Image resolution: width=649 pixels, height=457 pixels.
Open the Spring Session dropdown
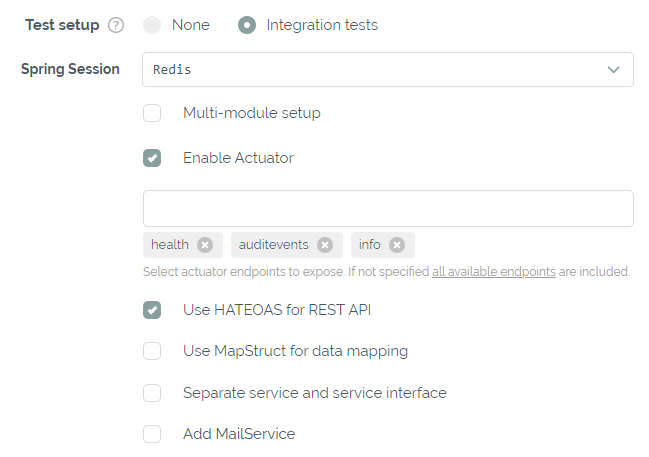[x=387, y=70]
